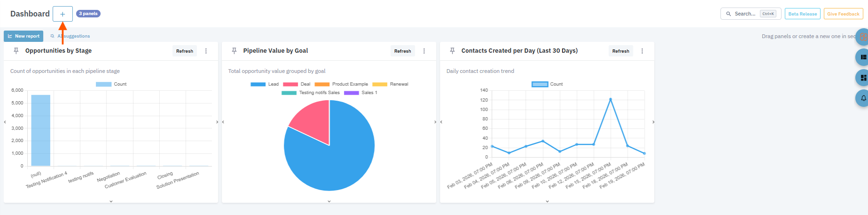Open the AI suggestions tab

(70, 36)
